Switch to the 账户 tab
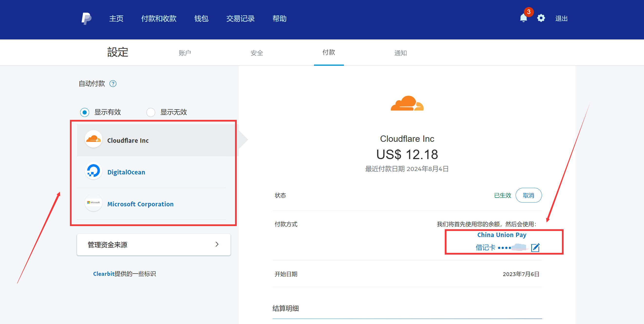644x324 pixels. click(x=185, y=53)
